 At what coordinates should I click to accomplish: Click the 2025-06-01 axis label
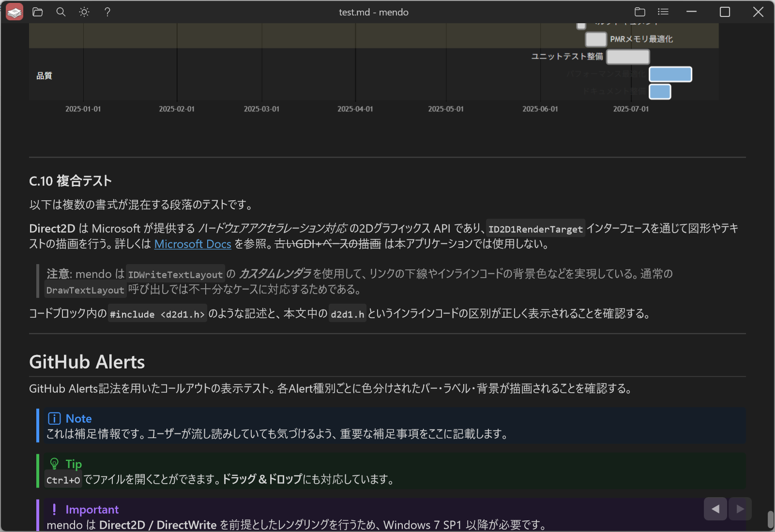coord(540,109)
